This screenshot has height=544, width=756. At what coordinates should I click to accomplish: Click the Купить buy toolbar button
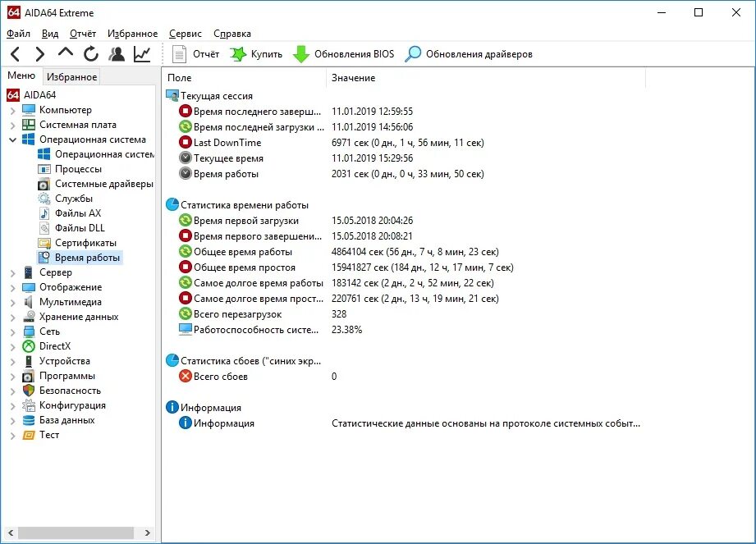point(255,54)
